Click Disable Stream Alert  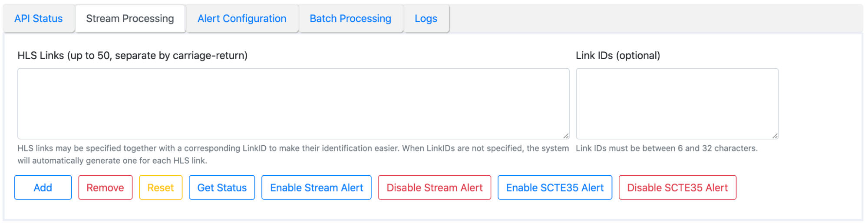(434, 187)
